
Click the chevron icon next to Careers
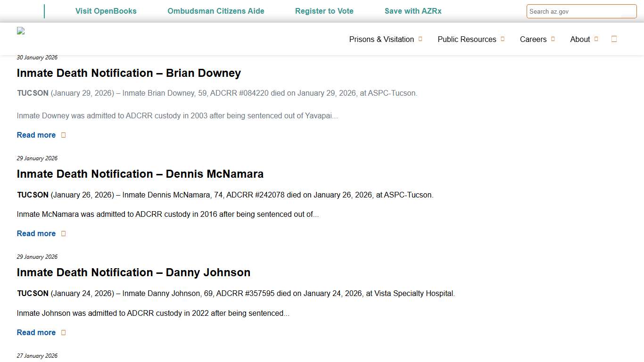click(552, 39)
